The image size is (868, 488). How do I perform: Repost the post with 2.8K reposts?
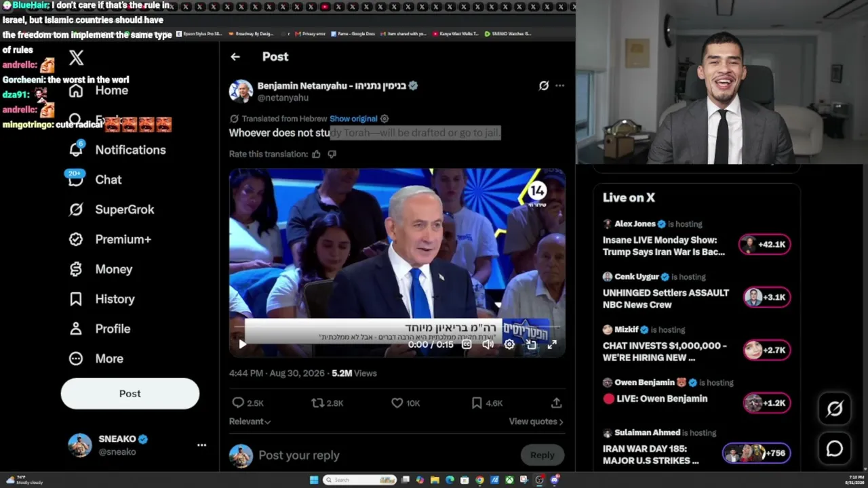click(327, 403)
